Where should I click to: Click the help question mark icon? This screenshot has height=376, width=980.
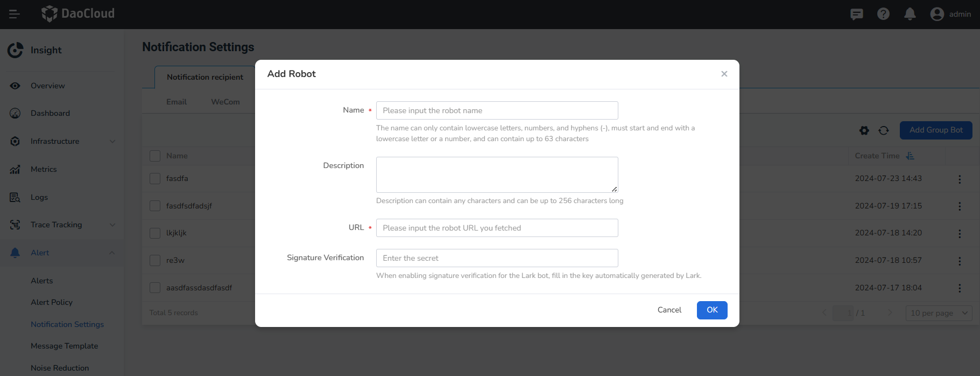(x=883, y=14)
